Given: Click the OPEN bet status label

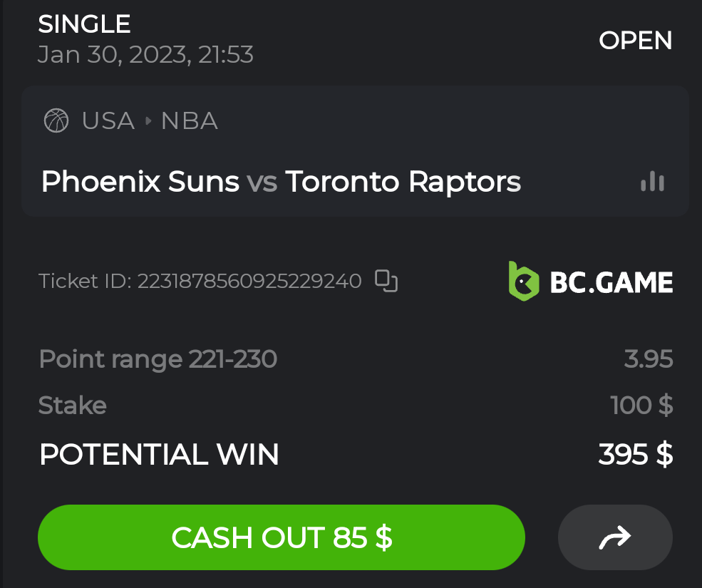Looking at the screenshot, I should (635, 41).
